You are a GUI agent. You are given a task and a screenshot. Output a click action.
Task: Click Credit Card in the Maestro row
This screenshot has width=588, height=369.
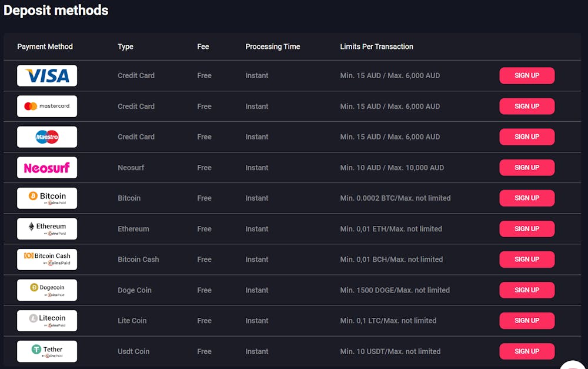point(136,137)
